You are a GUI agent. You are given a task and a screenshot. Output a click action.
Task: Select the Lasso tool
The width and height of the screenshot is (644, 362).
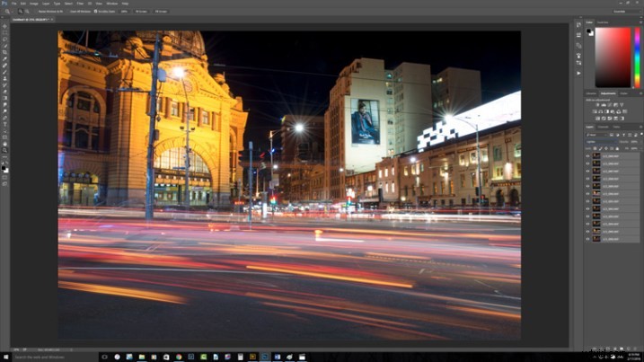[x=4, y=40]
